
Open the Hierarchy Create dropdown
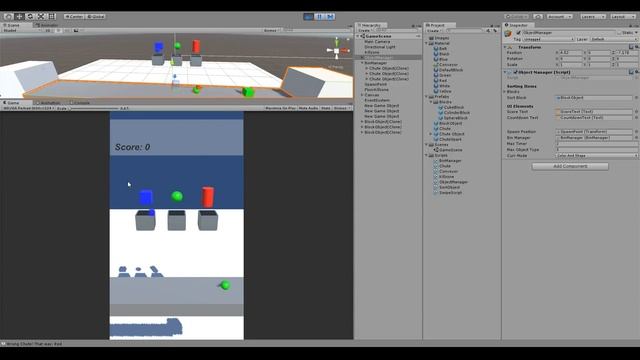click(x=365, y=31)
